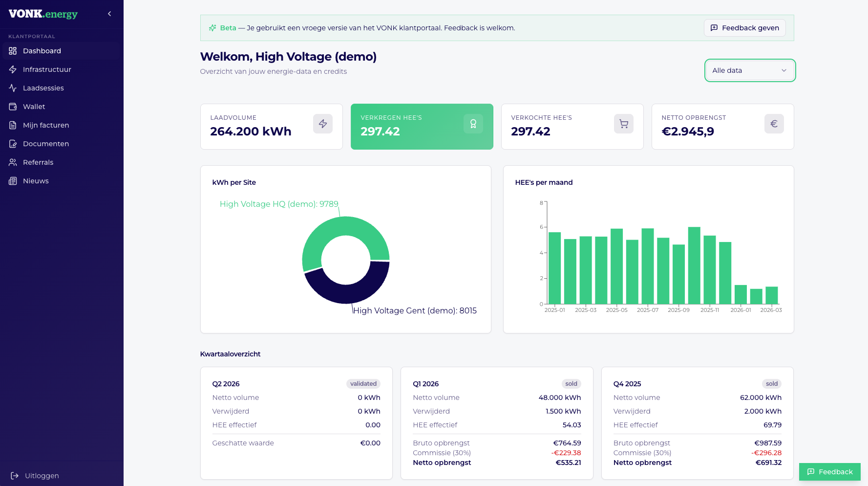868x486 pixels.
Task: Click the Documenten edit-file icon
Action: (x=13, y=144)
